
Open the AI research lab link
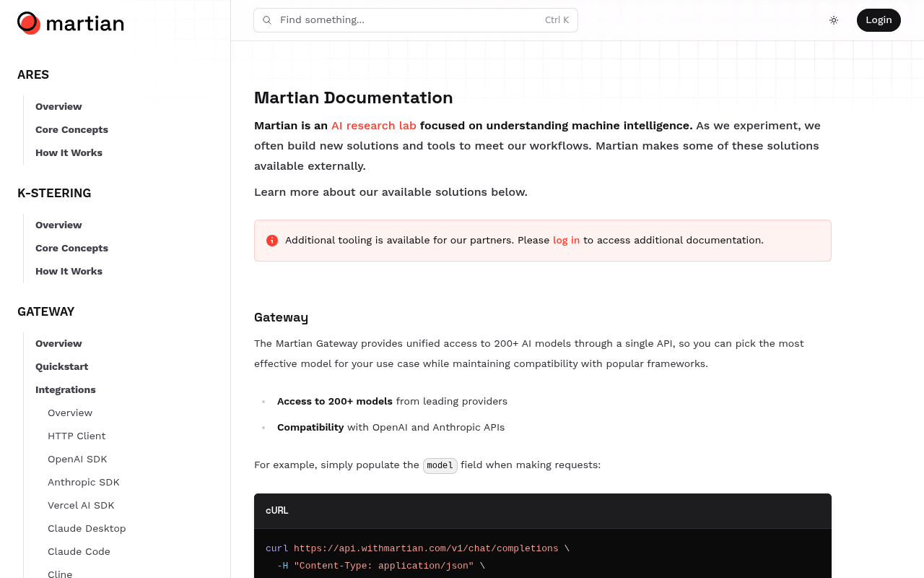click(x=373, y=126)
